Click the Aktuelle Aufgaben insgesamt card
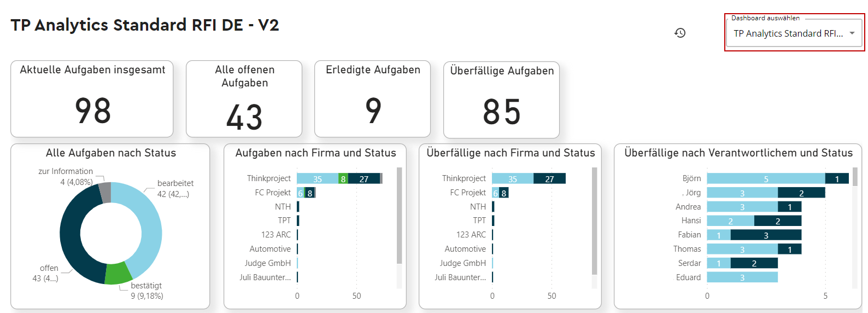 (x=92, y=99)
